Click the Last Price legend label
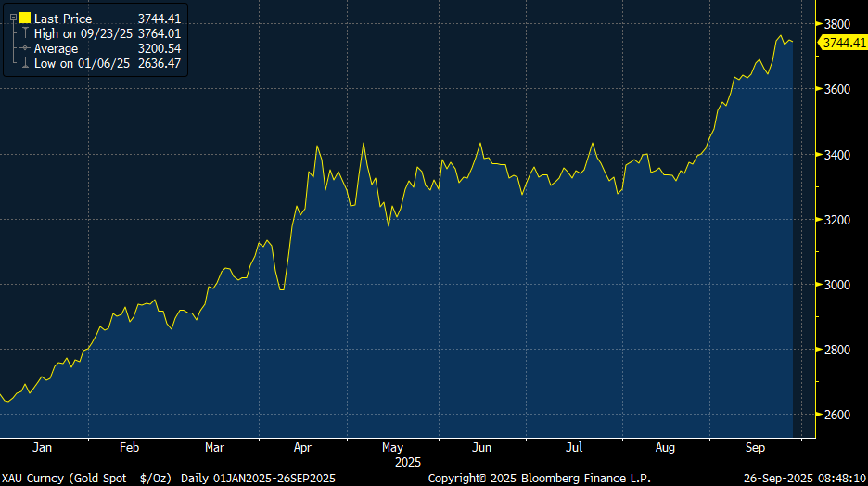 pyautogui.click(x=63, y=19)
